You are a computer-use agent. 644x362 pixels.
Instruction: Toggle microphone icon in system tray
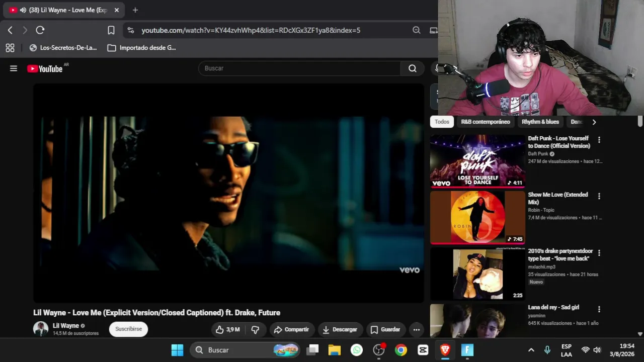coord(547,350)
